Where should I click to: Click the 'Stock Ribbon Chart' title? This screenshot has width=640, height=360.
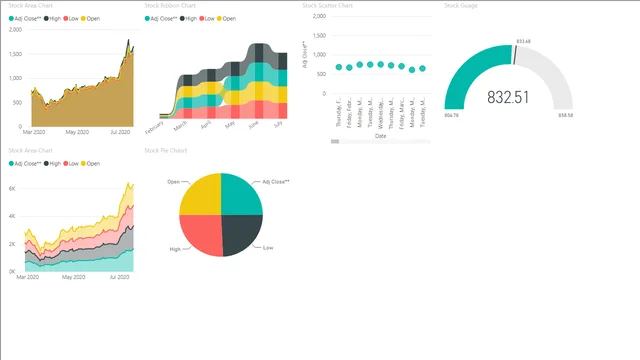[x=170, y=6]
